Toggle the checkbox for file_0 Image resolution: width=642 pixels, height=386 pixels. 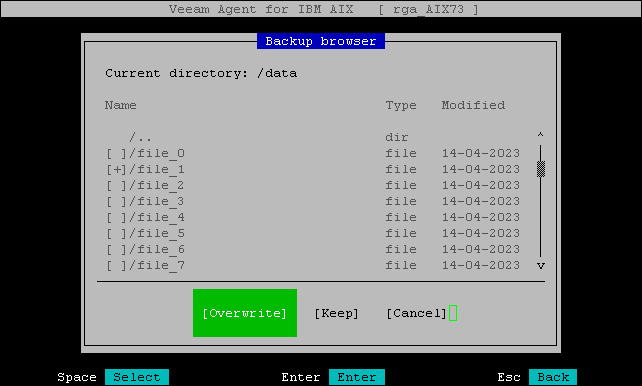116,153
